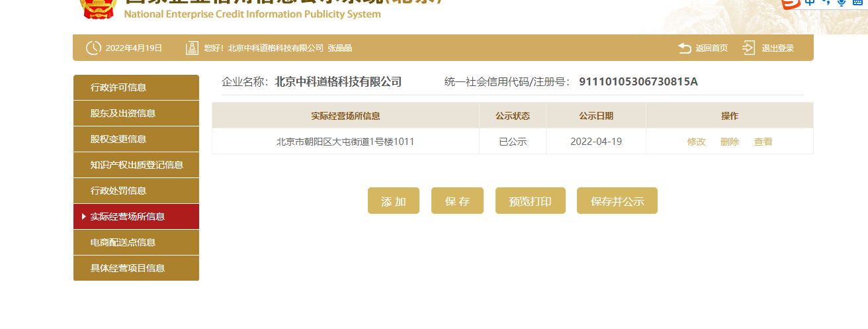
Task: Click the 保存并公示 button
Action: 617,201
